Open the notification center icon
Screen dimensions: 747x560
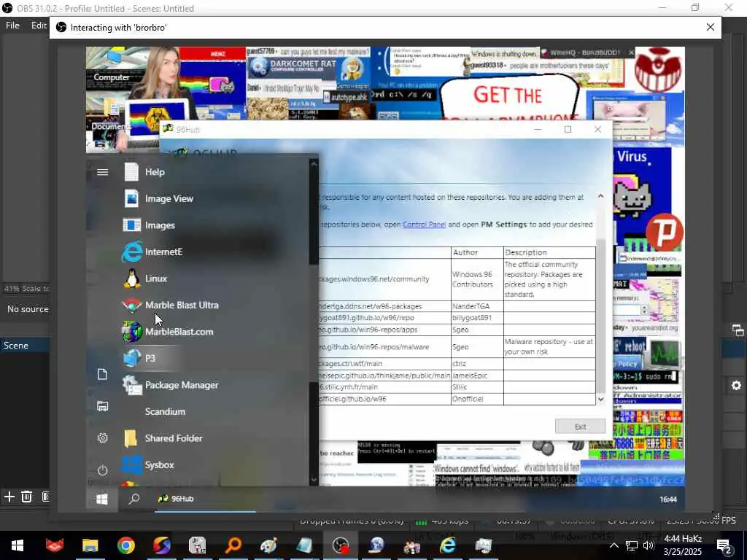click(724, 546)
